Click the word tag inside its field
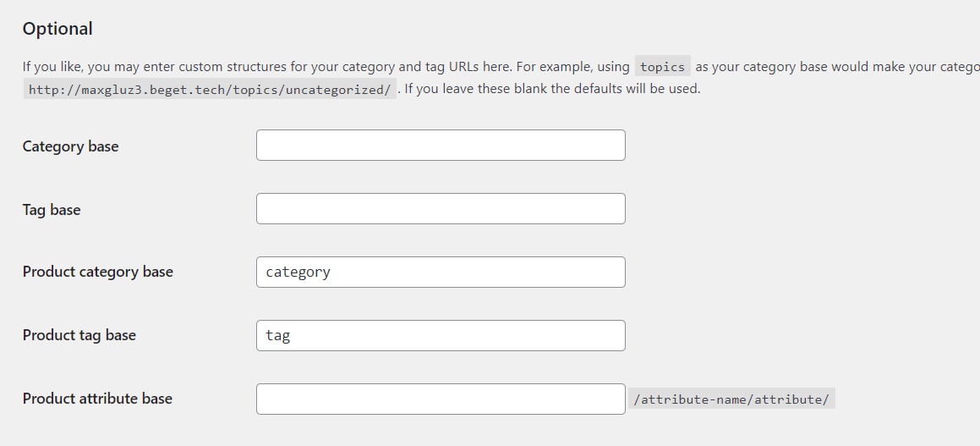Image resolution: width=980 pixels, height=446 pixels. point(277,336)
